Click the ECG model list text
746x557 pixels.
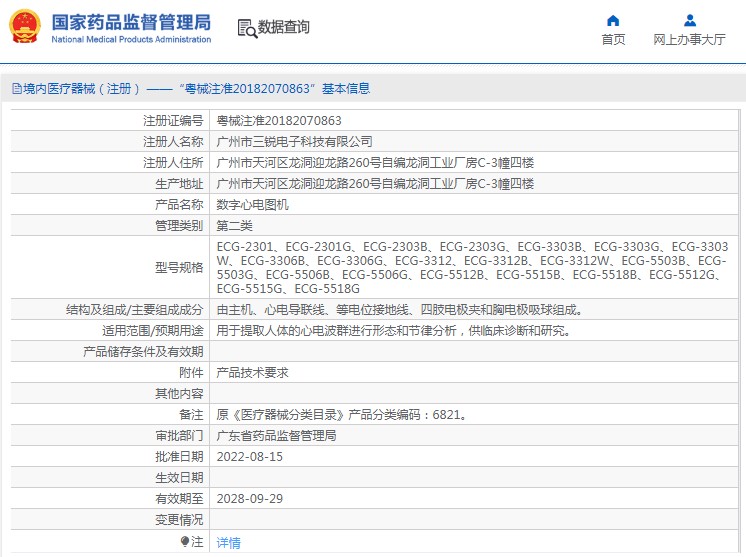[472, 267]
